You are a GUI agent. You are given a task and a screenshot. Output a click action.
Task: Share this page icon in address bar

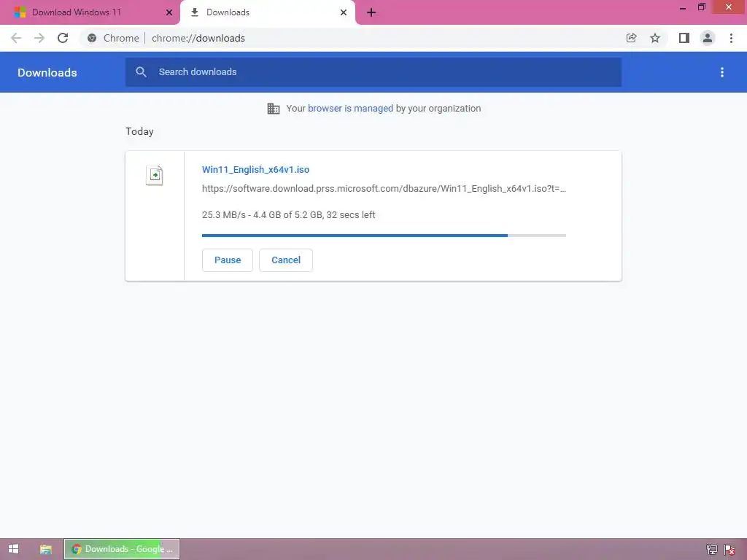(x=631, y=38)
